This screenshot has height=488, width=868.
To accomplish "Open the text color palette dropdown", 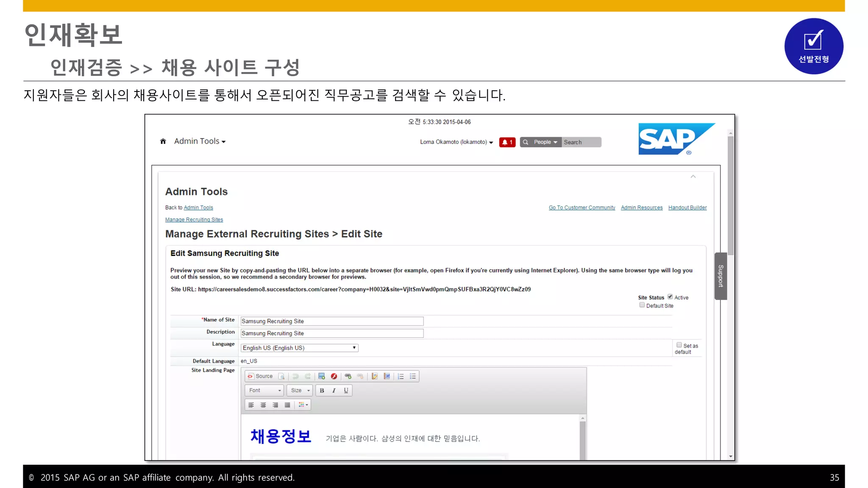I will click(303, 405).
